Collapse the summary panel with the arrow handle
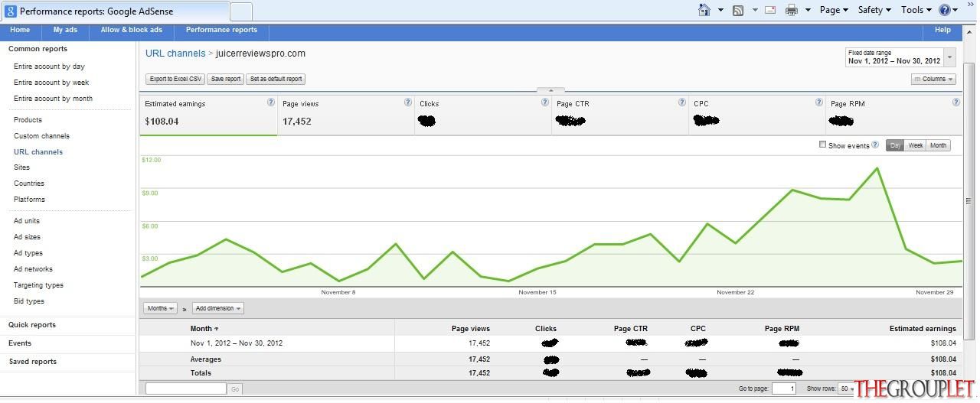 point(550,90)
